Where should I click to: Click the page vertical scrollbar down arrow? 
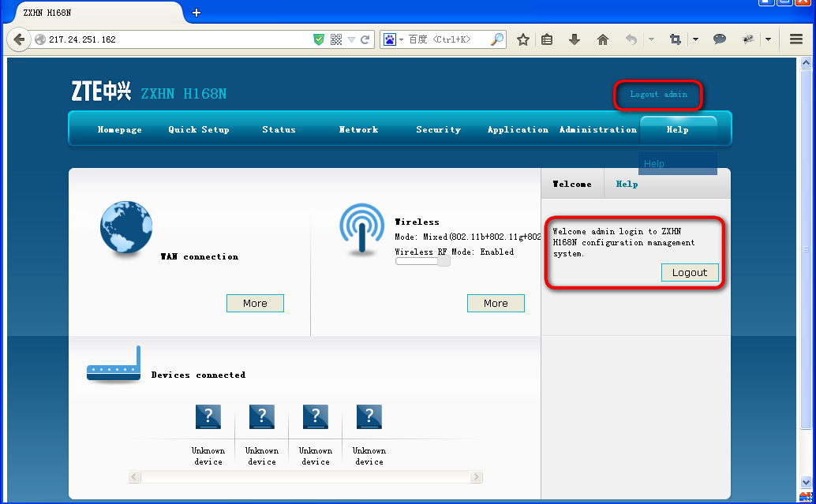(x=806, y=482)
